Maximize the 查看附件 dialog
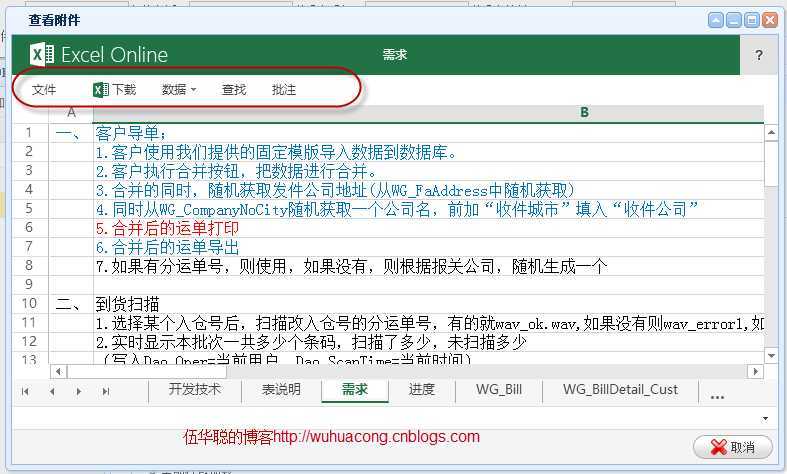 click(x=752, y=20)
